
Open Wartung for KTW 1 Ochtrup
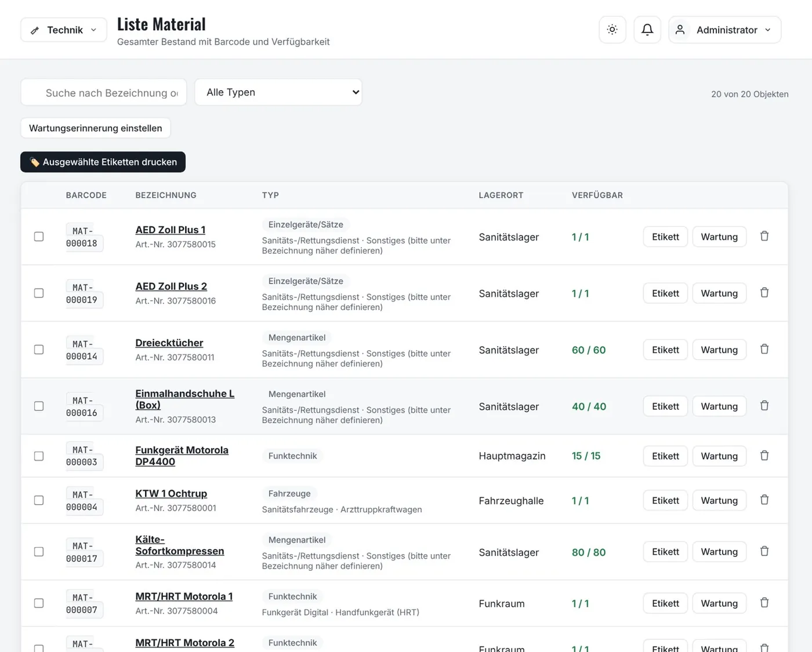(x=719, y=500)
